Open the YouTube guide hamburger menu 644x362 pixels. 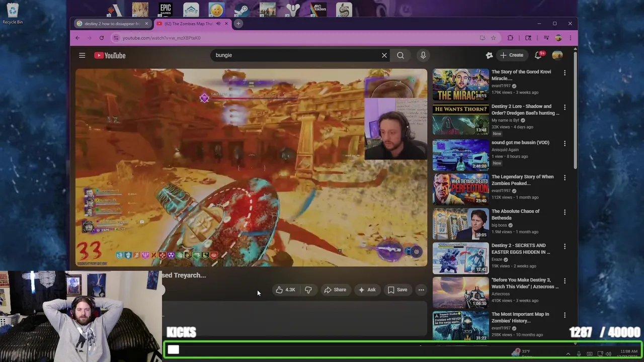pos(82,55)
